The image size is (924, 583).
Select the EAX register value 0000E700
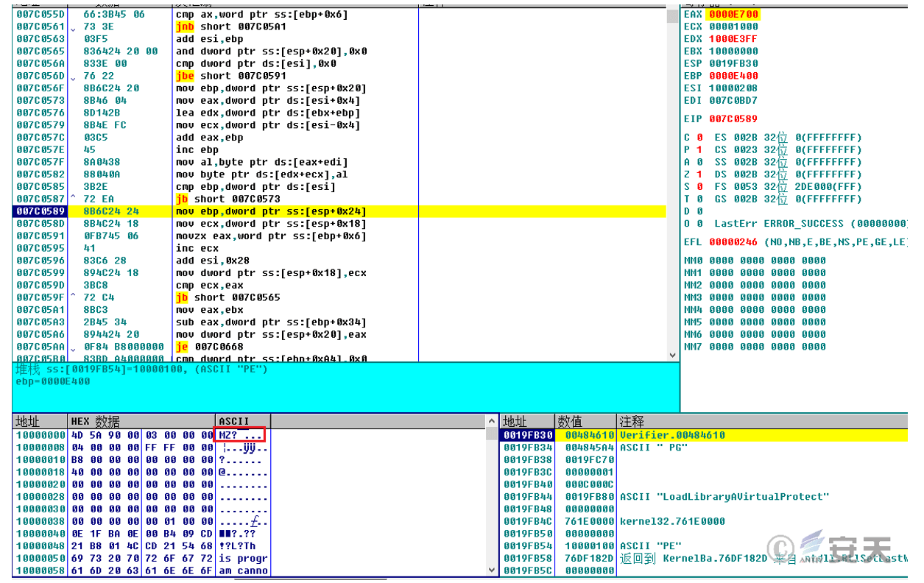click(733, 15)
